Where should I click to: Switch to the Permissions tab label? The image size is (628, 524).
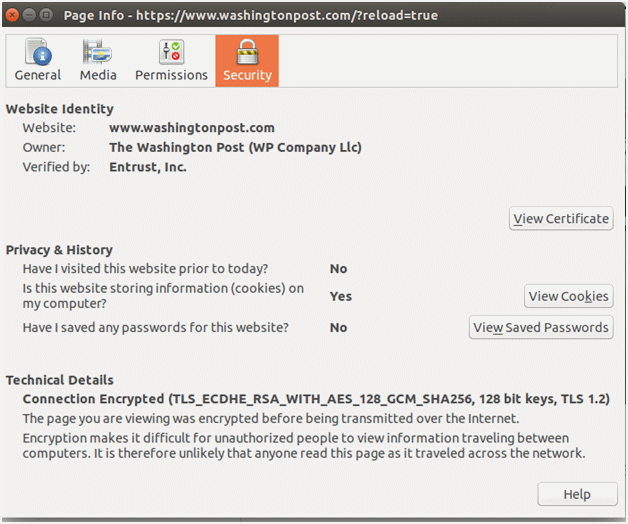(171, 75)
